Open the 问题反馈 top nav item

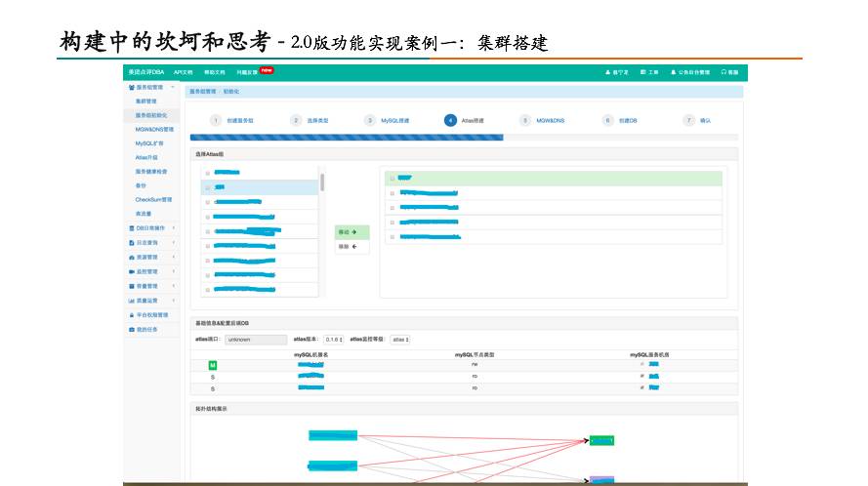[247, 72]
